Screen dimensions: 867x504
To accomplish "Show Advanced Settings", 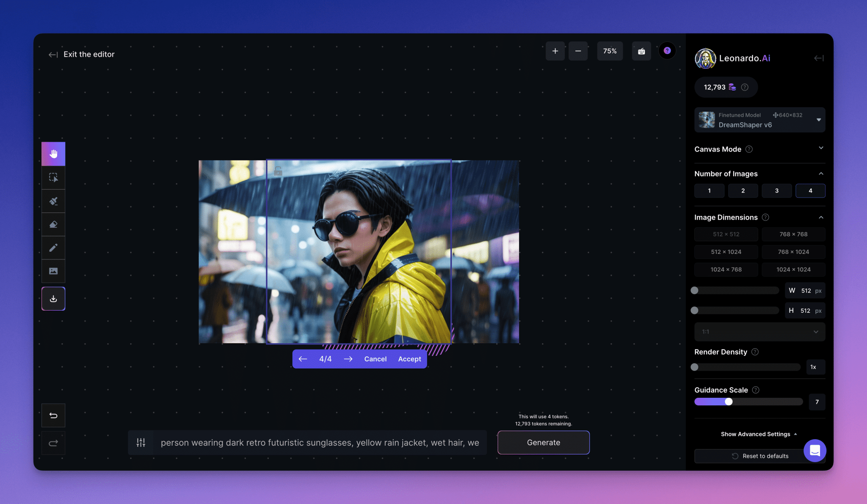I will (x=759, y=434).
